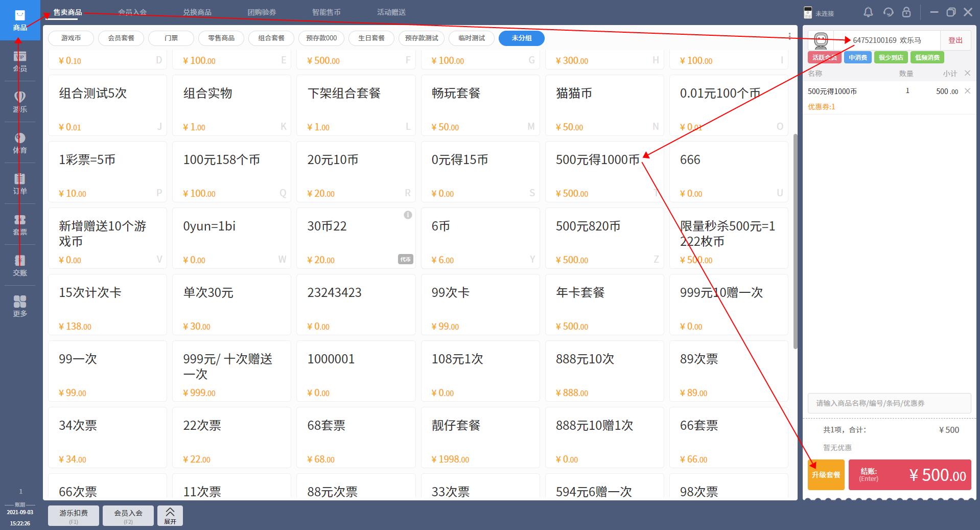
Task: Add 组合测试5次 product to cart
Action: (x=107, y=105)
